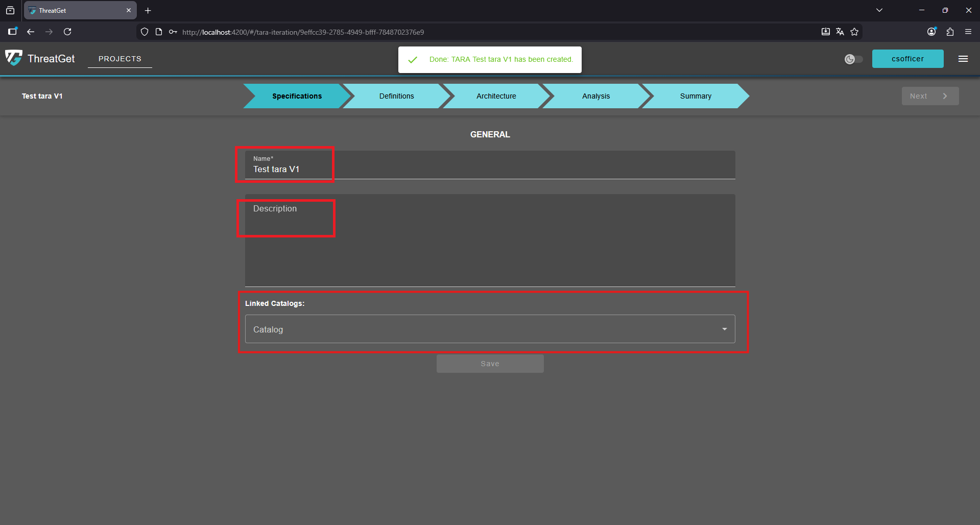This screenshot has width=980, height=525.
Task: Toggle the dark mode switch
Action: (853, 59)
